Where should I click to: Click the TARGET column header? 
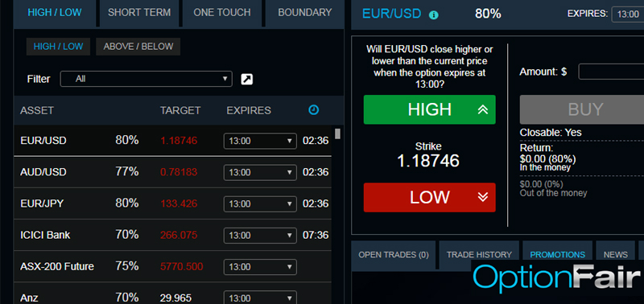(x=180, y=110)
